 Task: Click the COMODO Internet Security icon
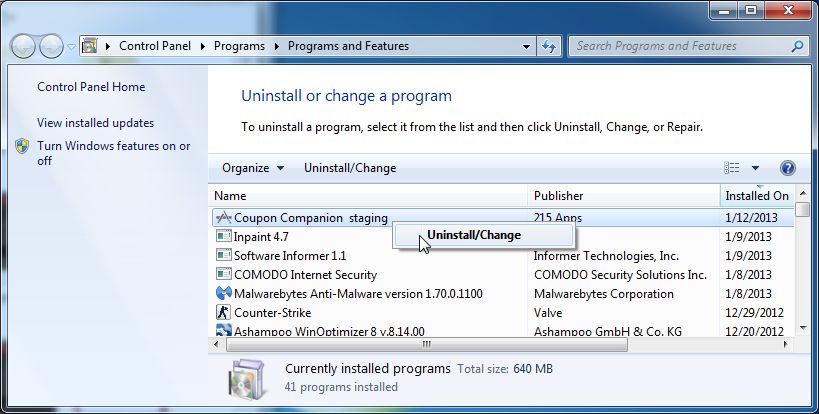pos(223,274)
